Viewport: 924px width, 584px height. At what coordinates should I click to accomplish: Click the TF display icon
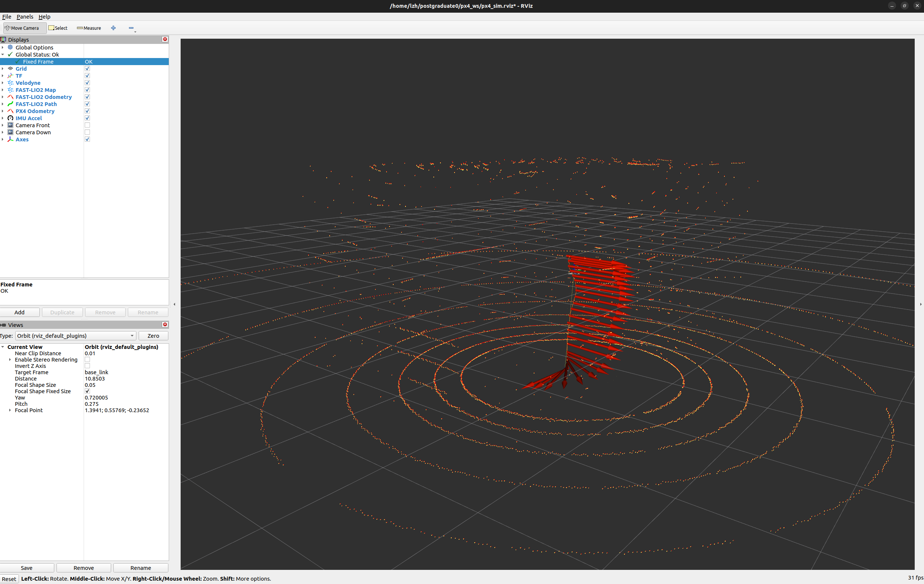coord(10,76)
